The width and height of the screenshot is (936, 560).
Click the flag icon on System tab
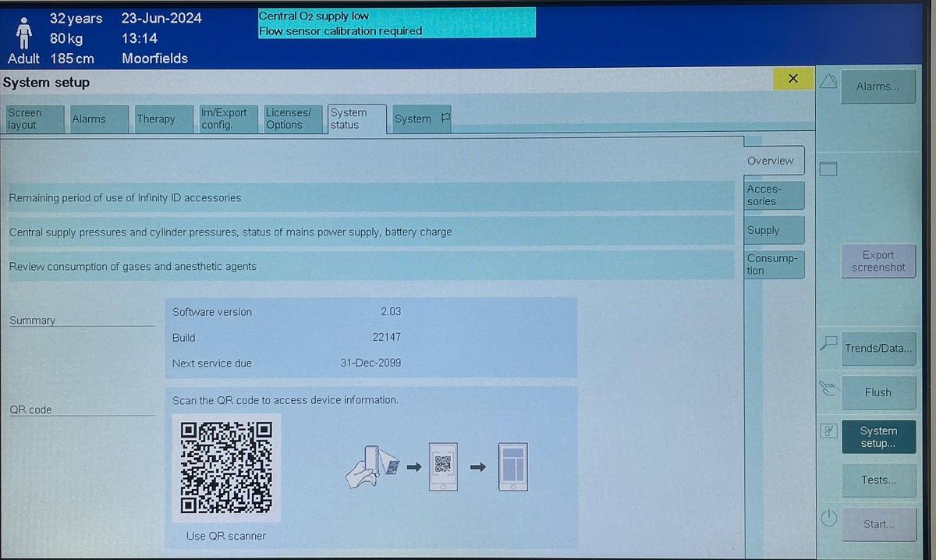click(x=445, y=119)
